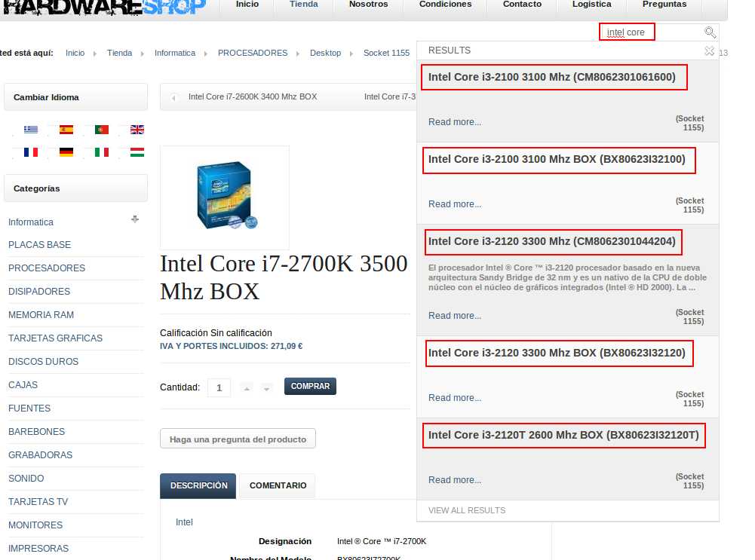Select the UK flag language
Screen dimensions: 755x560
pyautogui.click(x=137, y=130)
